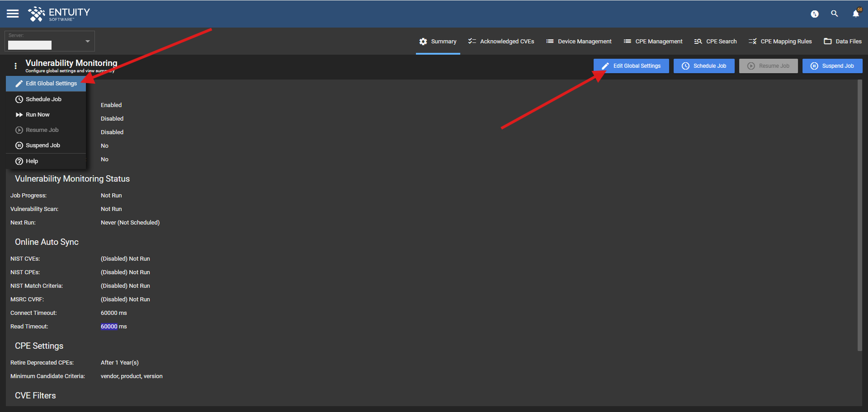This screenshot has height=412, width=868.
Task: Click the pause circle icon beside menu Suspend Job
Action: click(19, 145)
